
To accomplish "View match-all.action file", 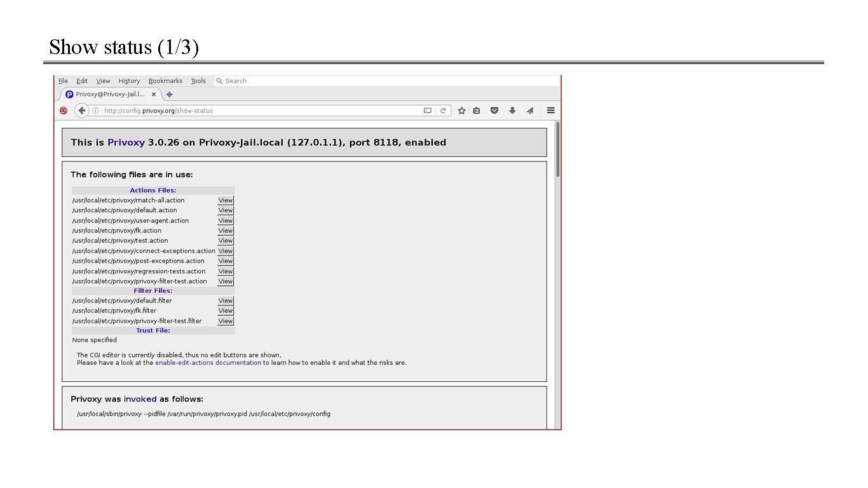I will (x=226, y=200).
